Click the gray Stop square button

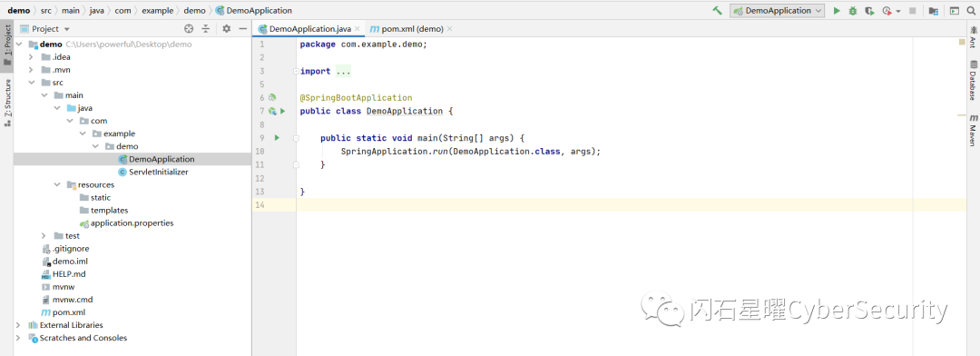point(913,11)
